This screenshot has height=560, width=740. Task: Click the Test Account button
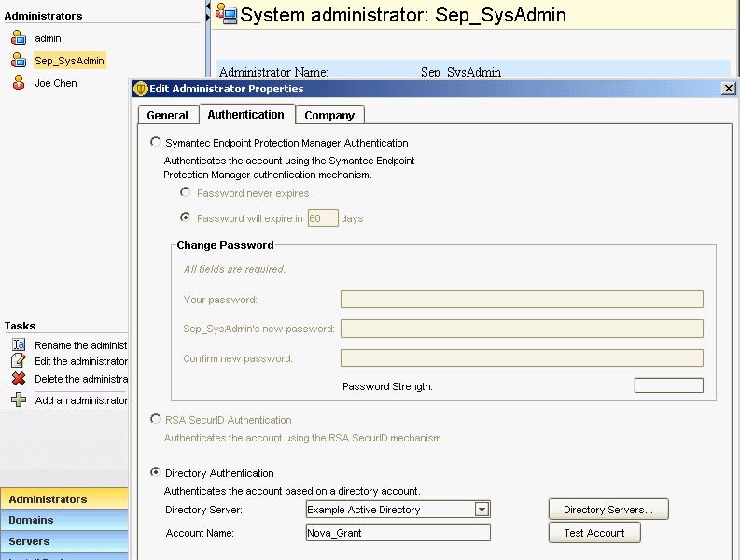point(593,533)
